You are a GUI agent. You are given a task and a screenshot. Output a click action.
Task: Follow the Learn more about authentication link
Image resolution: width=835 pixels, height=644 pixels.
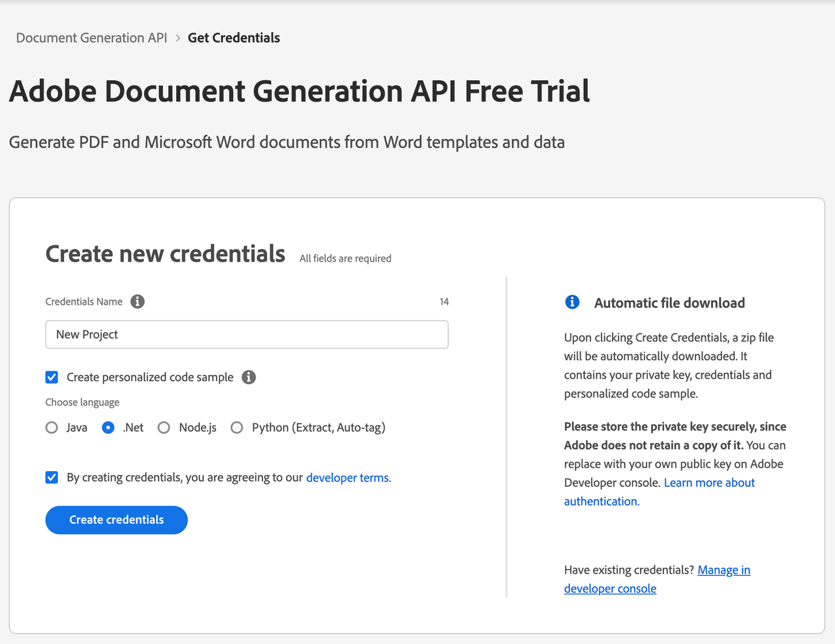[x=659, y=492]
